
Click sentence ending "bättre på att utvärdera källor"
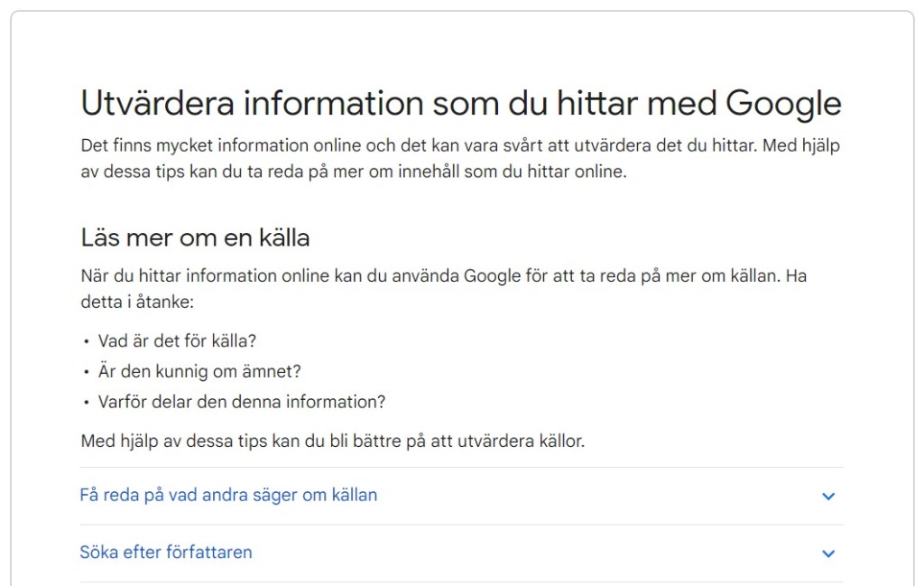(333, 442)
